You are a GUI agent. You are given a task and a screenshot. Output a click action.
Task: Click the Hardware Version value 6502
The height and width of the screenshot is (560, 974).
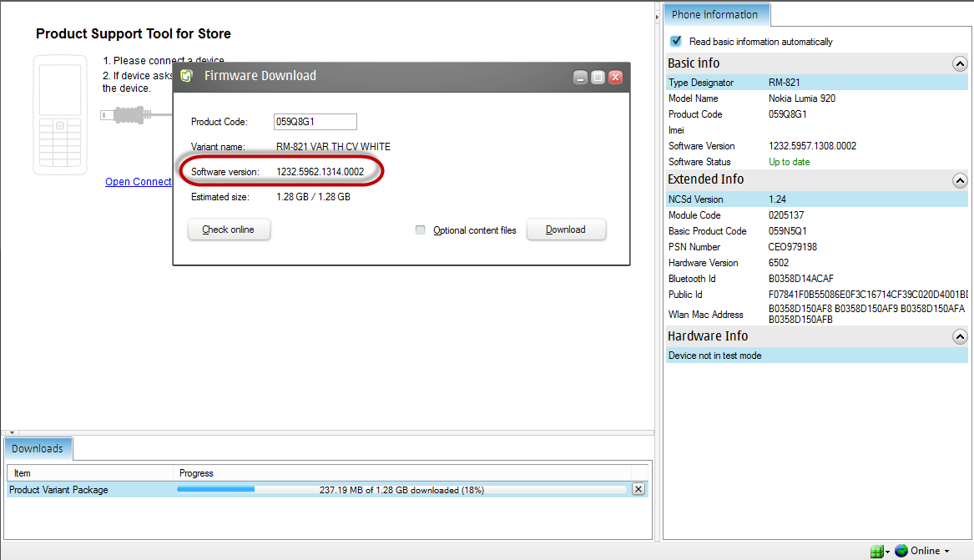click(779, 263)
